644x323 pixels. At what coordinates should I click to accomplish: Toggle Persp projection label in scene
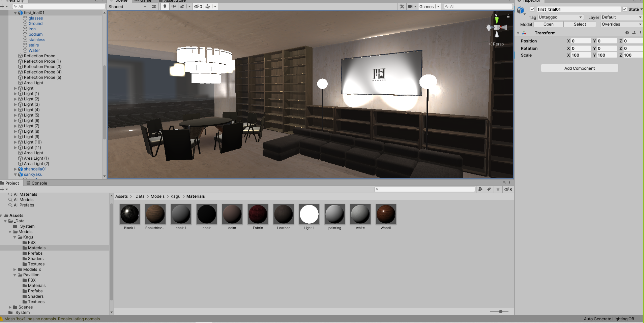point(496,44)
